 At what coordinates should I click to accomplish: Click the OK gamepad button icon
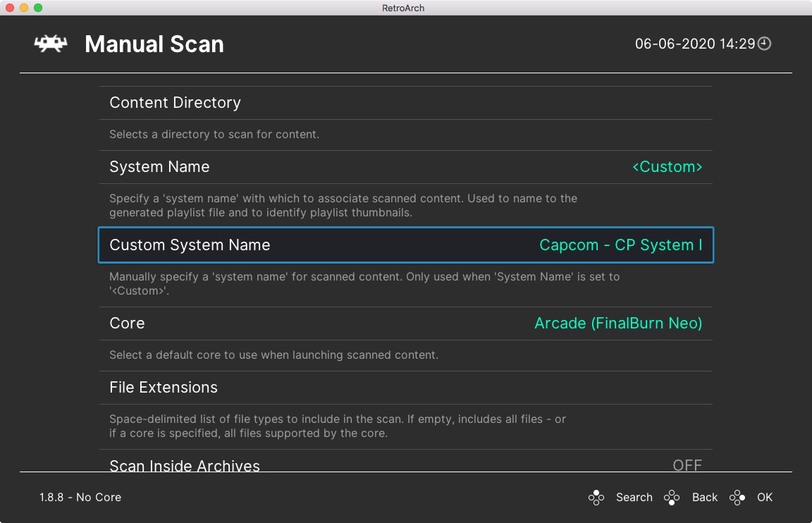pyautogui.click(x=737, y=497)
